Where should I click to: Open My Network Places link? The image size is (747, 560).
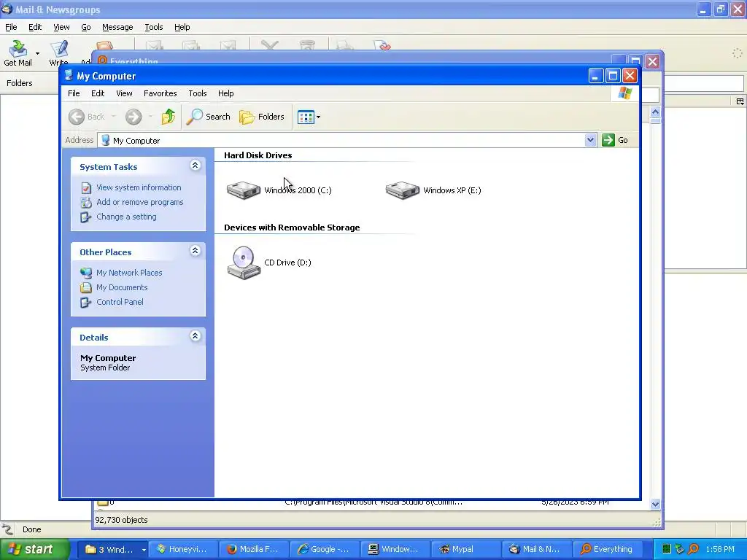[x=129, y=273]
